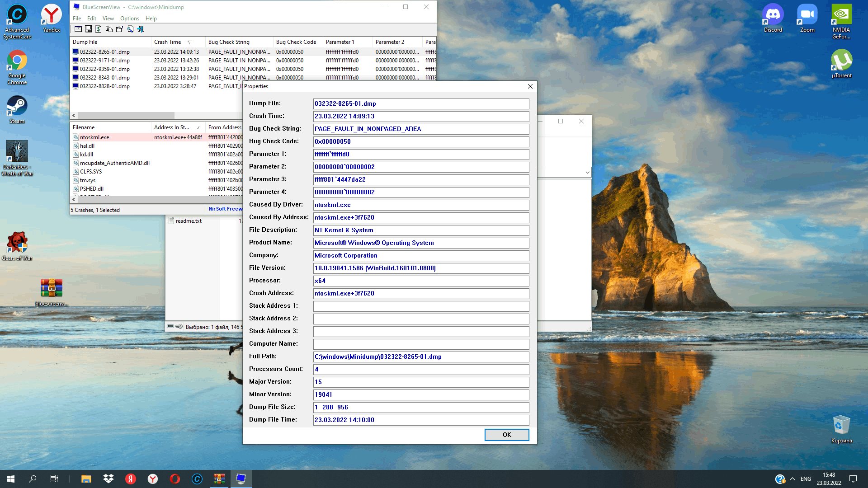The width and height of the screenshot is (868, 488).
Task: Open Darksiders Wrath of War shortcut
Action: point(17,158)
